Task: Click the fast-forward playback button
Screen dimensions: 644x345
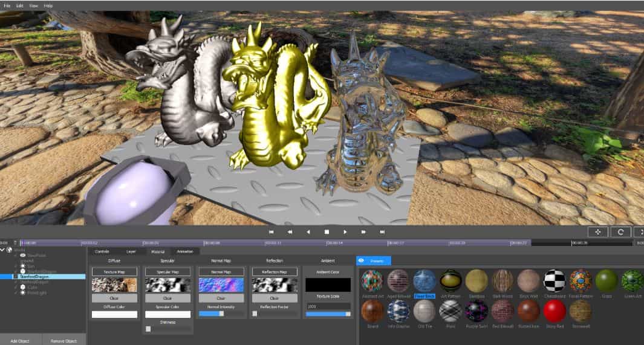Action: click(x=363, y=232)
